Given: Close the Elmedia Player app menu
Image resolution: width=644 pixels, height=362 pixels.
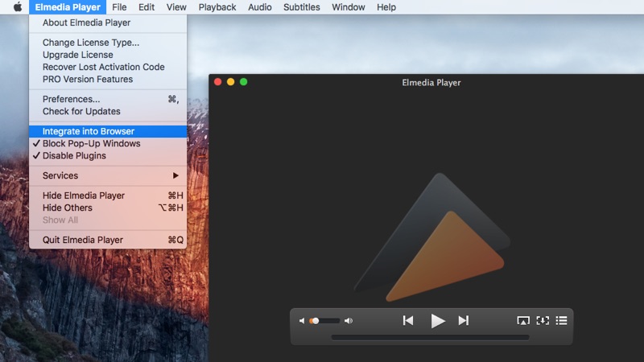Looking at the screenshot, I should pyautogui.click(x=68, y=7).
